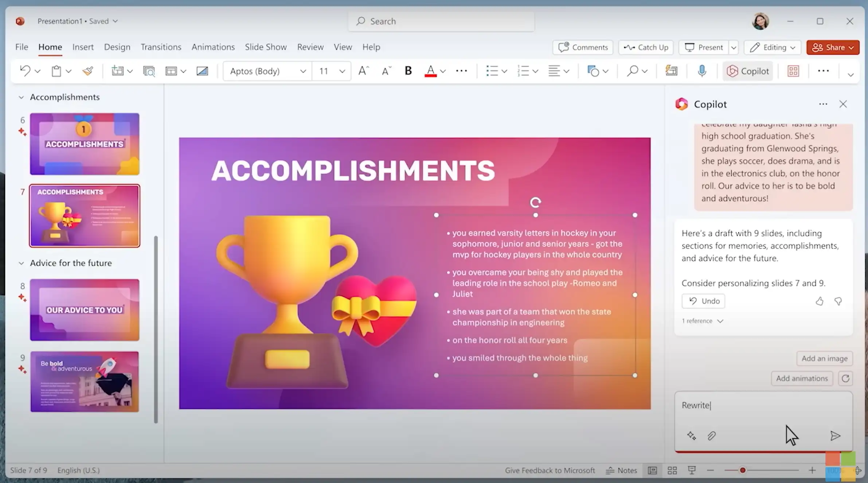Click the Copilot send arrow icon
The height and width of the screenshot is (483, 868).
point(835,436)
